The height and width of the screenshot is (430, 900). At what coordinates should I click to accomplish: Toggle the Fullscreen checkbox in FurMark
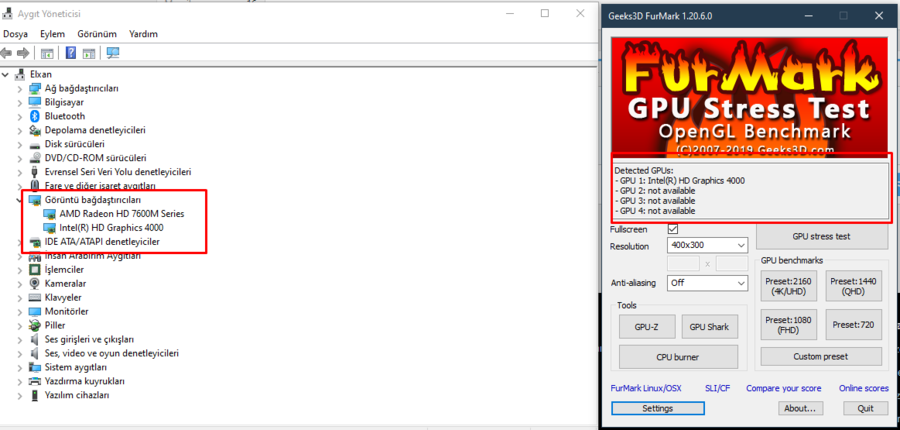[x=673, y=229]
